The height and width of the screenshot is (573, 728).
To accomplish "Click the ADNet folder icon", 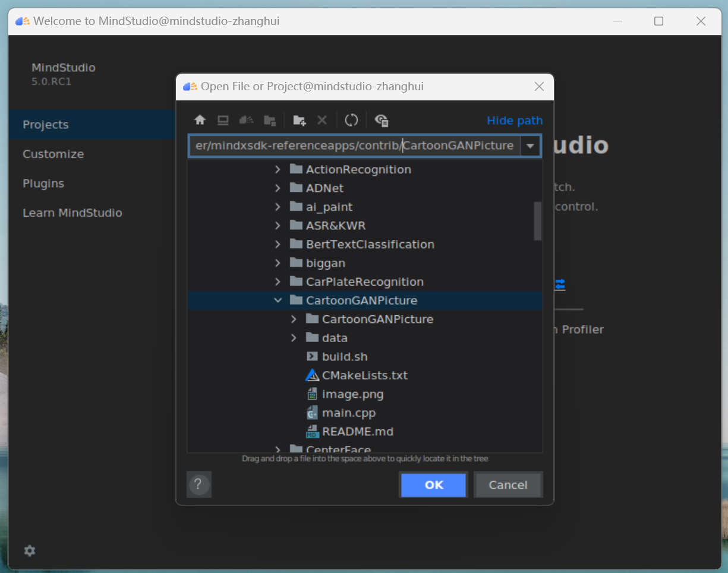I will 297,188.
